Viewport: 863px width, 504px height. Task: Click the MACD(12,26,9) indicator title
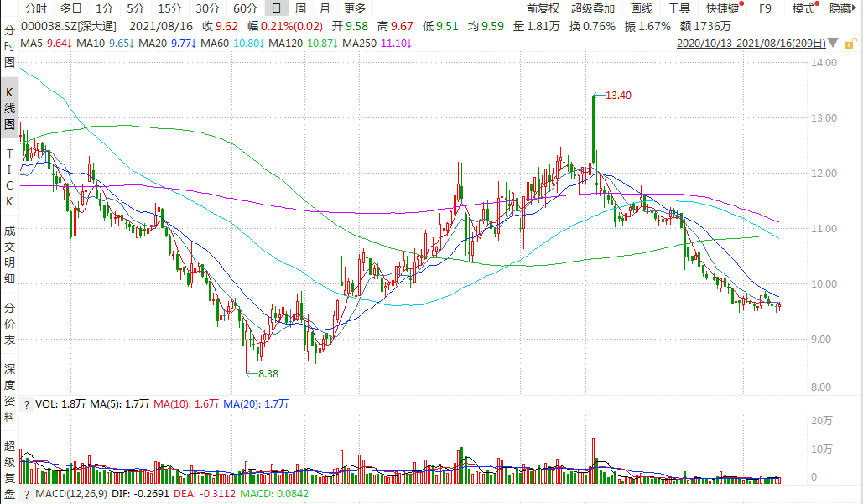click(x=71, y=494)
